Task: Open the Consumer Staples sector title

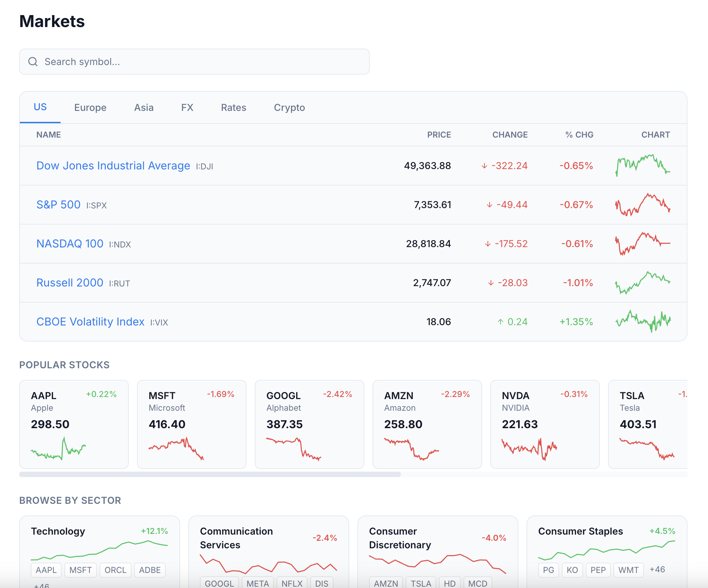Action: (580, 531)
